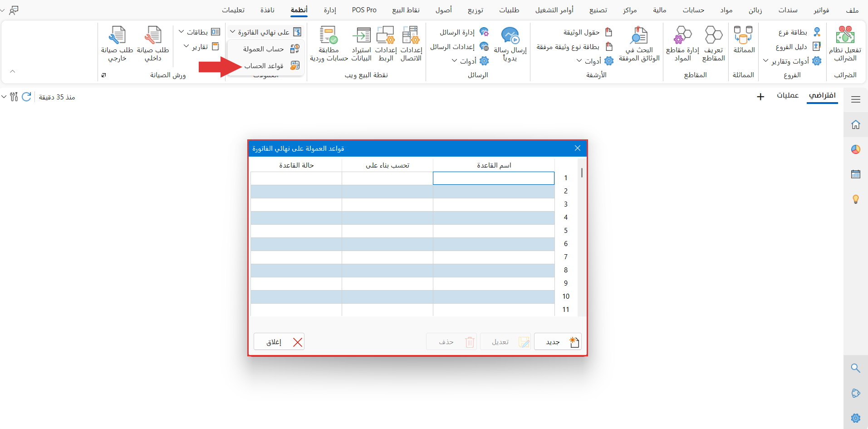868x429 pixels.
Task: Click the تفعيل نظام الضرائب tax system icon
Action: click(845, 44)
